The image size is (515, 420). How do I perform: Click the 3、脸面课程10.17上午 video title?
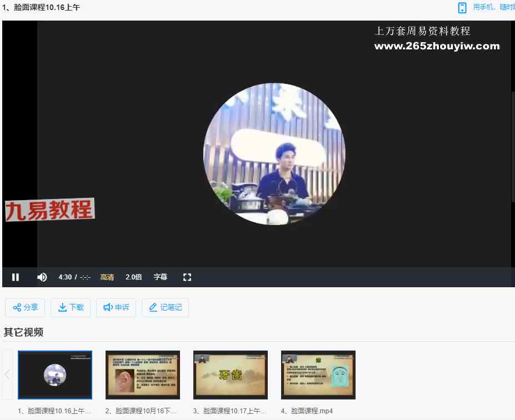tap(231, 411)
